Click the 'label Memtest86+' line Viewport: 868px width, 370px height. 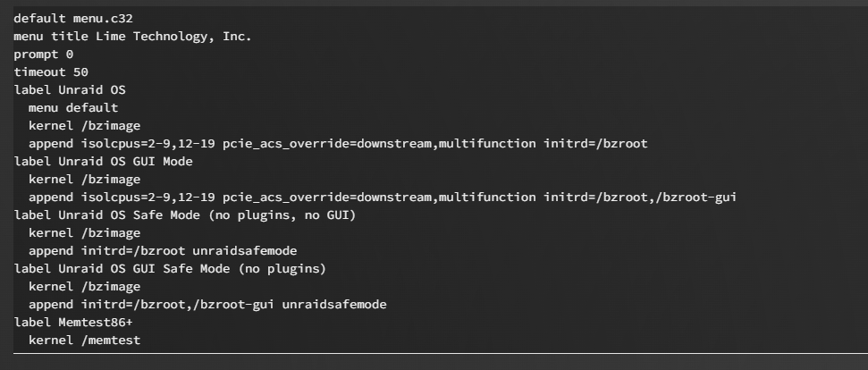click(73, 323)
